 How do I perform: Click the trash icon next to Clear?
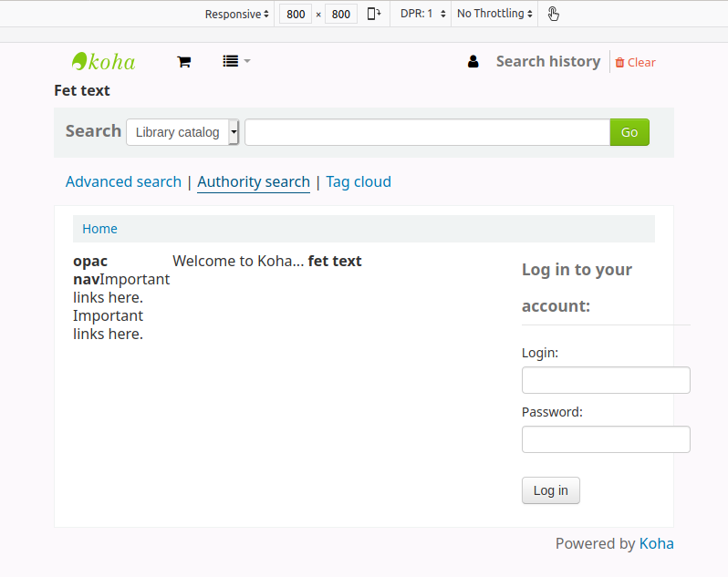pyautogui.click(x=619, y=63)
